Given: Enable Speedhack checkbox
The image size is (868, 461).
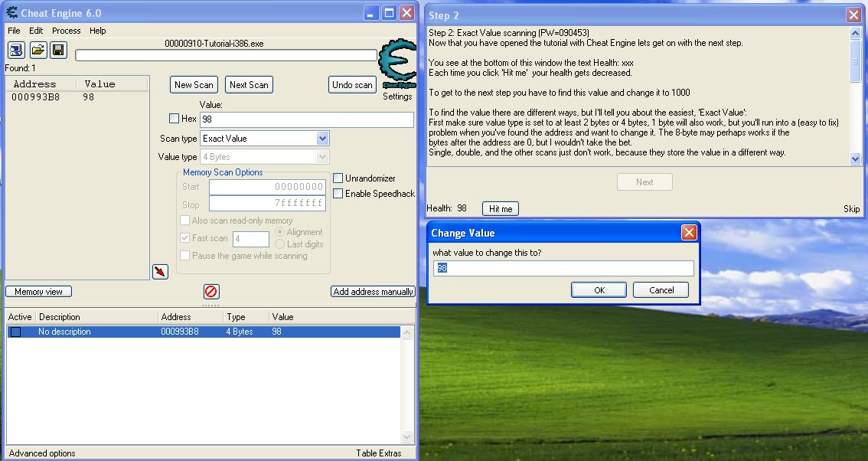Looking at the screenshot, I should click(x=338, y=194).
